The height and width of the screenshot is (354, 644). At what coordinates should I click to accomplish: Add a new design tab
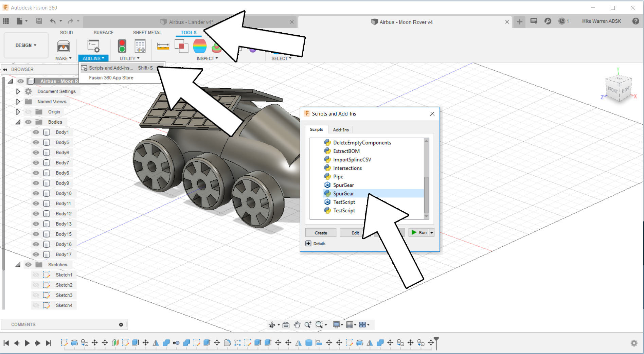coord(519,22)
